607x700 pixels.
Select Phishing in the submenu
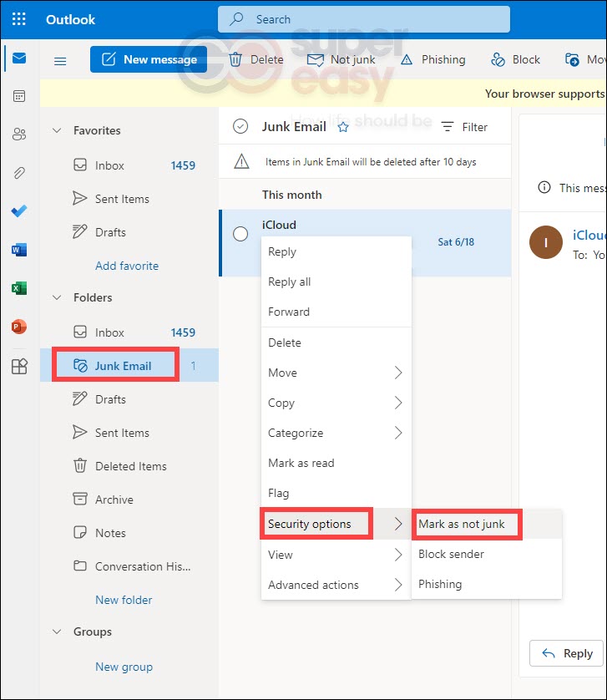(487, 584)
